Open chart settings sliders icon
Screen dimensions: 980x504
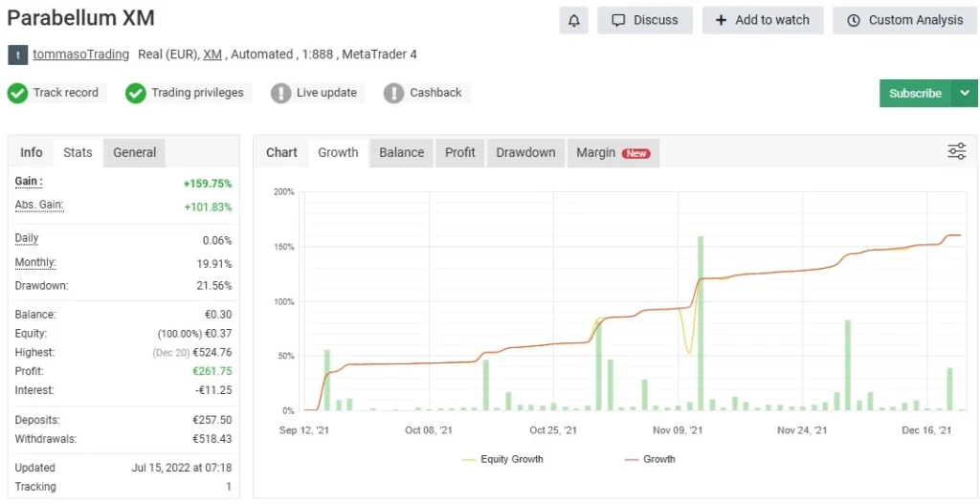956,151
